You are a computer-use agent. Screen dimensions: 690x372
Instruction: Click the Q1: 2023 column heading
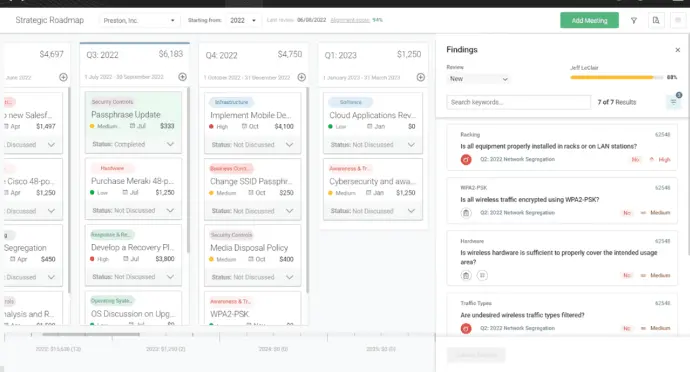point(341,55)
